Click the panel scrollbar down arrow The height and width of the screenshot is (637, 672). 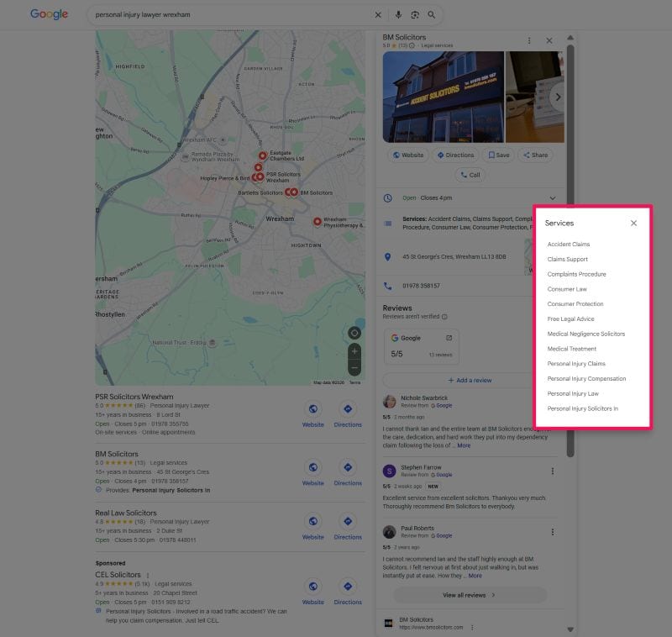570,629
